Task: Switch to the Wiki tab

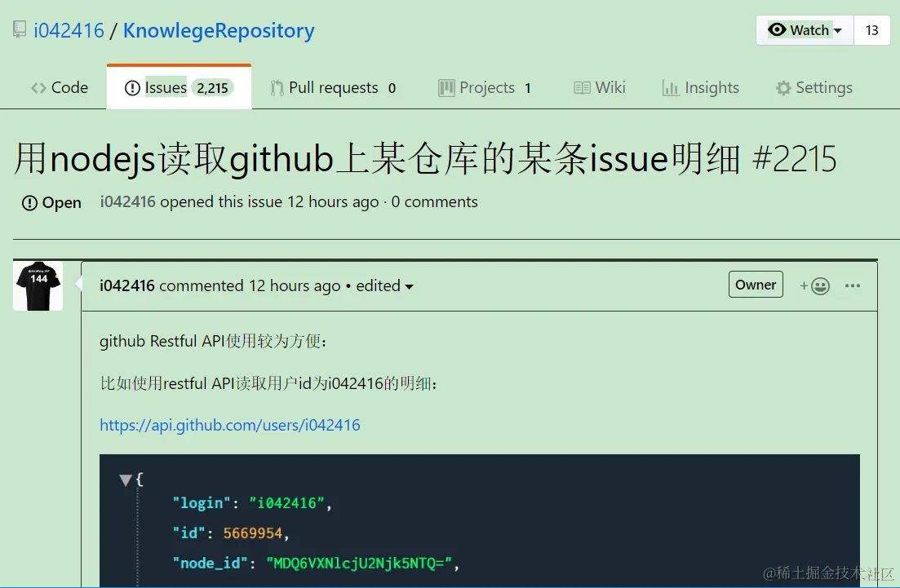Action: click(x=599, y=88)
